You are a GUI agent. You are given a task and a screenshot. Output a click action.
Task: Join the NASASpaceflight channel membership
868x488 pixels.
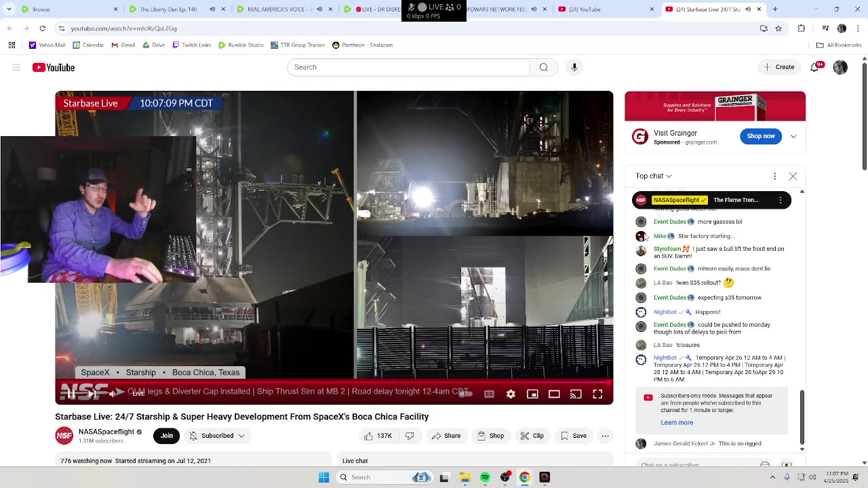click(x=167, y=436)
